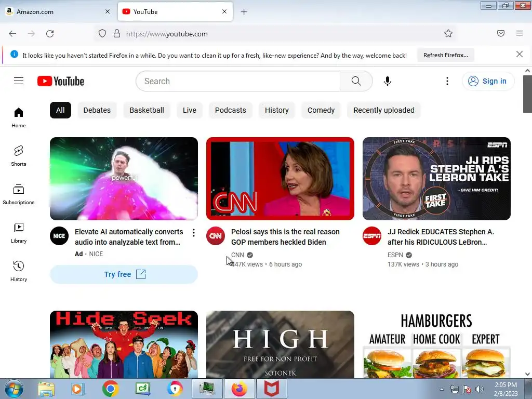Click the page vertical scrollbar thumb

(527, 94)
